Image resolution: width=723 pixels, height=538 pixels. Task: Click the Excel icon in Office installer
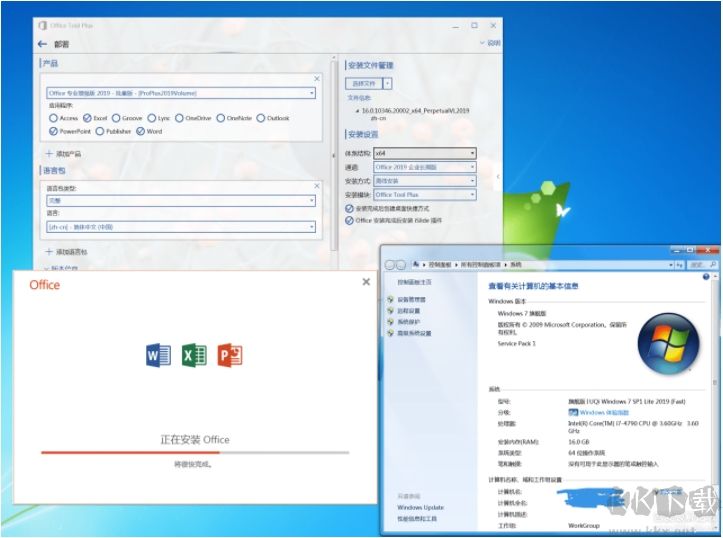coord(194,355)
